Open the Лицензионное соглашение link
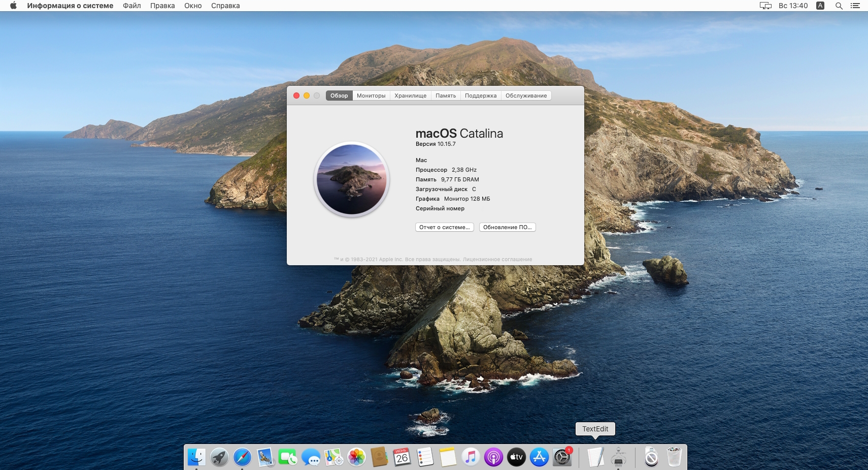 pos(497,259)
